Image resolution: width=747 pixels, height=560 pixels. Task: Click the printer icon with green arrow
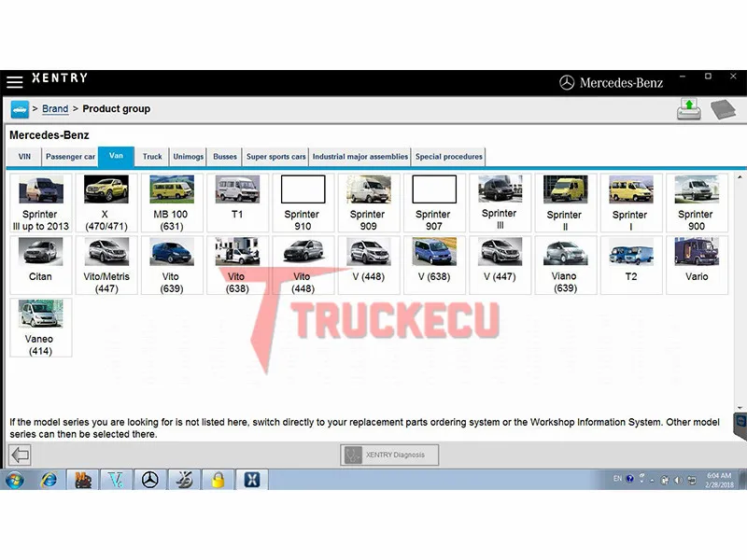coord(688,109)
